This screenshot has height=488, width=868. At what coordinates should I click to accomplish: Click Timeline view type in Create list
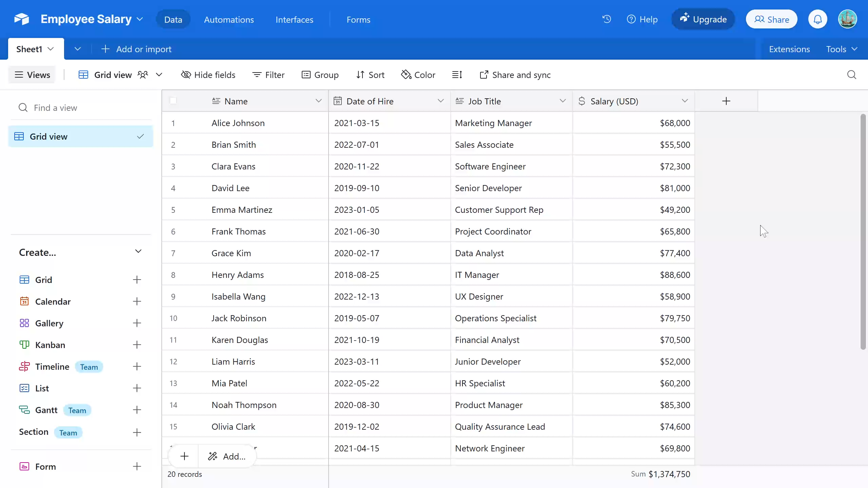[52, 367]
